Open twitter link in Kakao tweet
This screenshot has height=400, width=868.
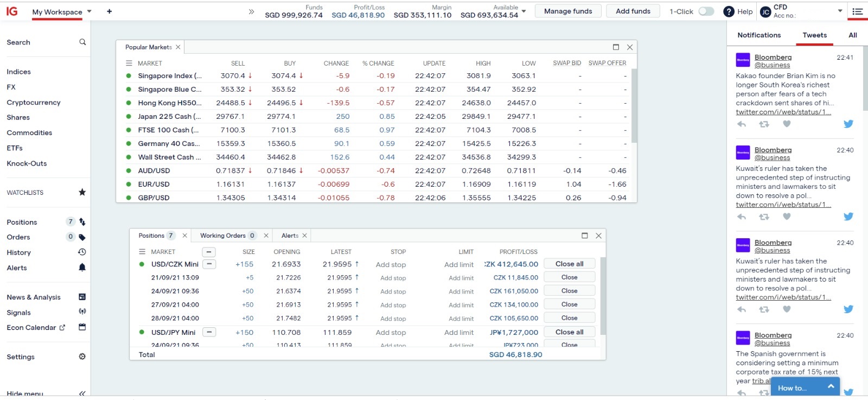pos(783,112)
